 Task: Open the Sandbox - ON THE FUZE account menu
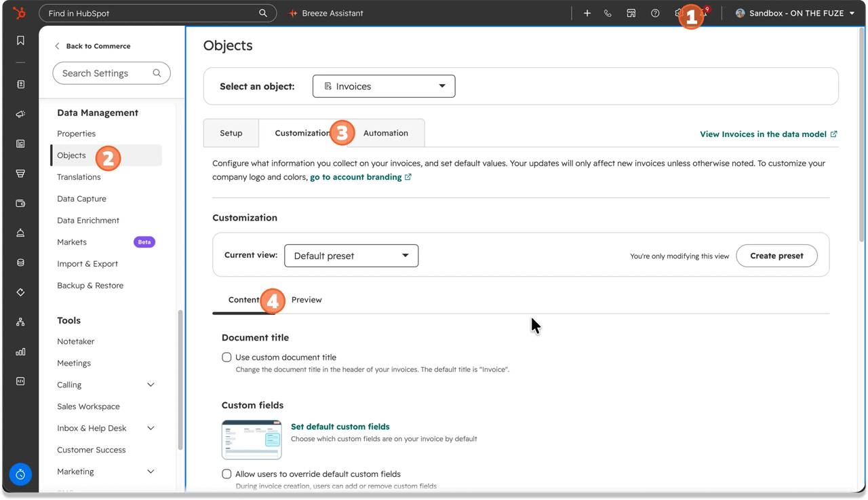(795, 13)
